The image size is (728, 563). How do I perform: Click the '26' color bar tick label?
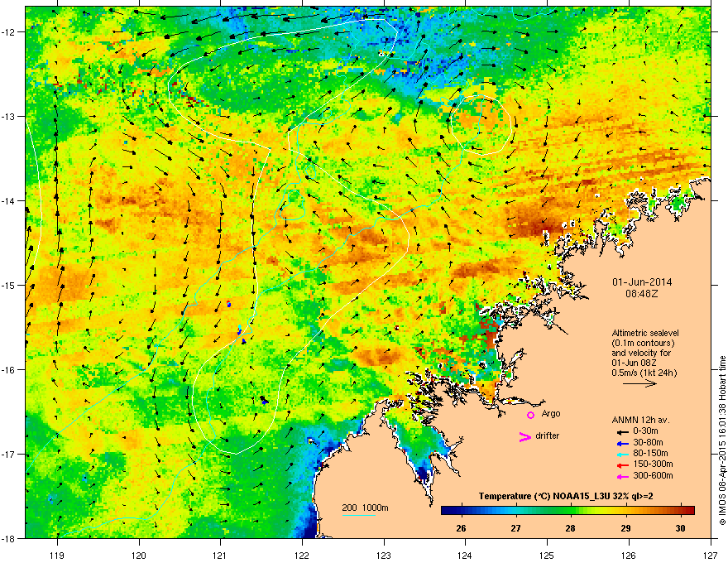click(461, 528)
